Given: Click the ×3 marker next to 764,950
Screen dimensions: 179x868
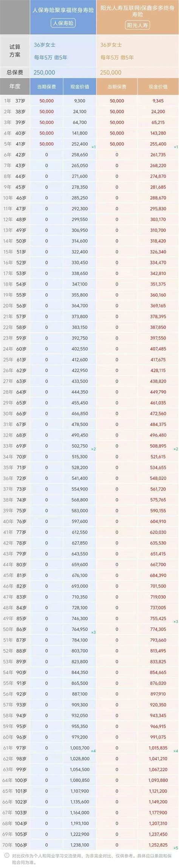Looking at the screenshot, I should (93, 632).
